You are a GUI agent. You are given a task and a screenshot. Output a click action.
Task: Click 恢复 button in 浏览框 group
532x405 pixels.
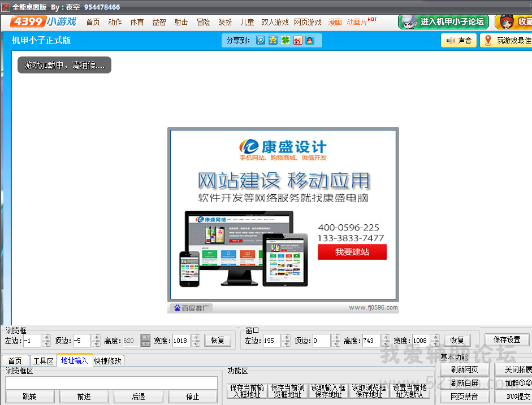218,340
